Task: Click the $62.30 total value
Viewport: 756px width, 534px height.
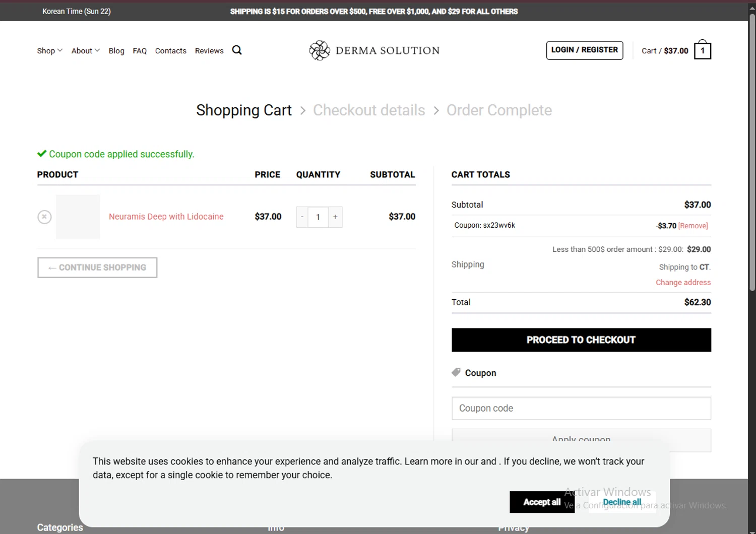Action: pos(698,302)
